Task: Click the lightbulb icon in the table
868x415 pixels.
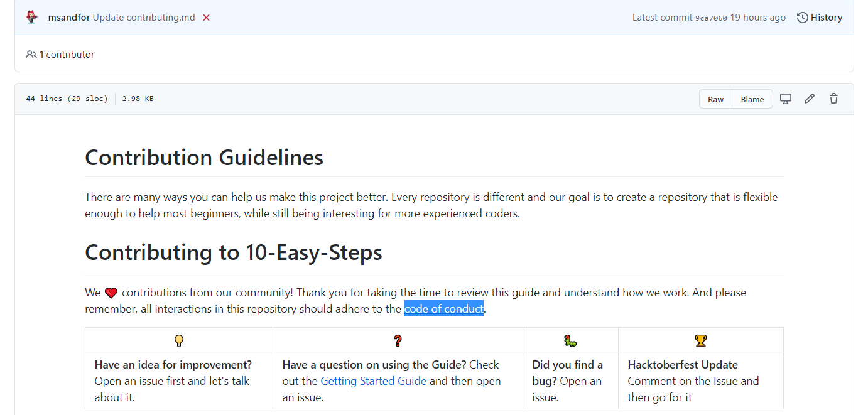Action: point(178,340)
